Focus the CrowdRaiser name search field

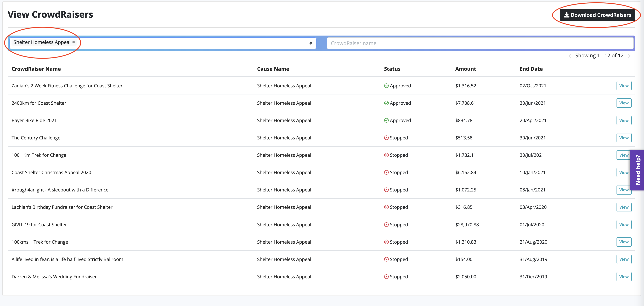pos(480,43)
